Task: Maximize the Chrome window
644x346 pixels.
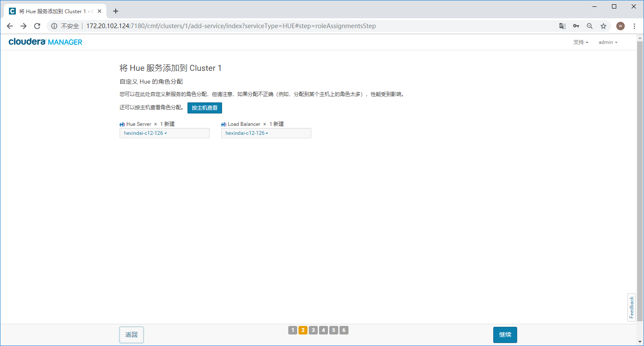Action: [614, 6]
